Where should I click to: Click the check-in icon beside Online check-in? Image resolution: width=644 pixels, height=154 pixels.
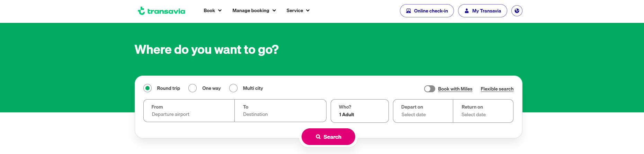[409, 11]
